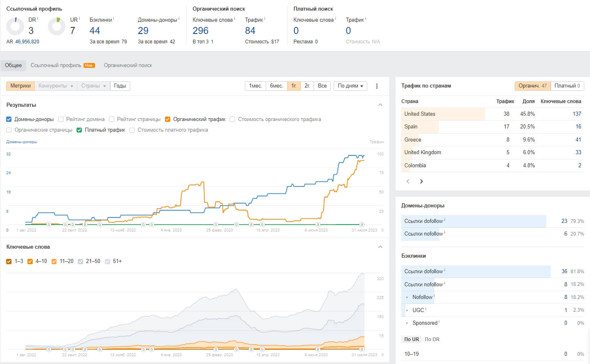Image resolution: width=590 pixels, height=364 pixels.
Task: Switch distribution to По DR
Action: (432, 339)
